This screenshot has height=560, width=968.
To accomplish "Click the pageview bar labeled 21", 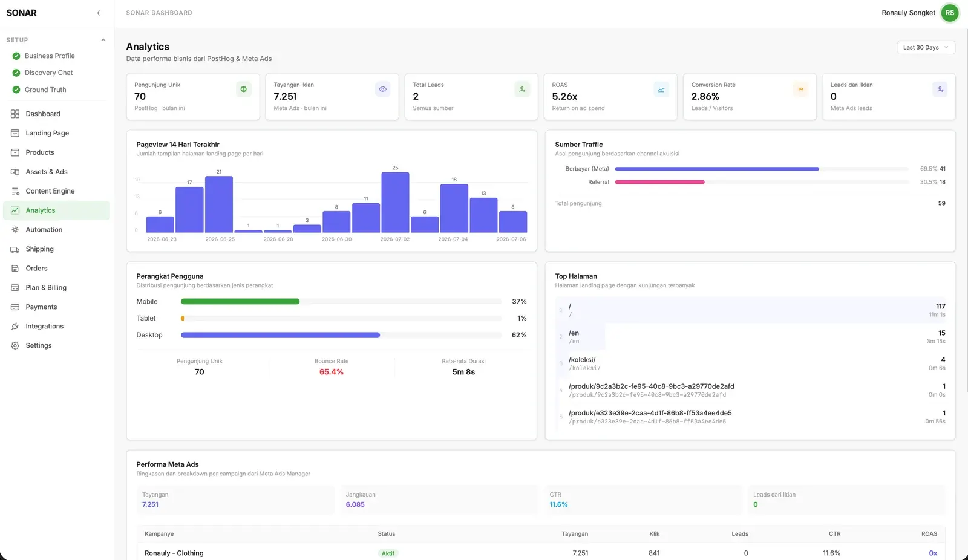I will point(219,204).
